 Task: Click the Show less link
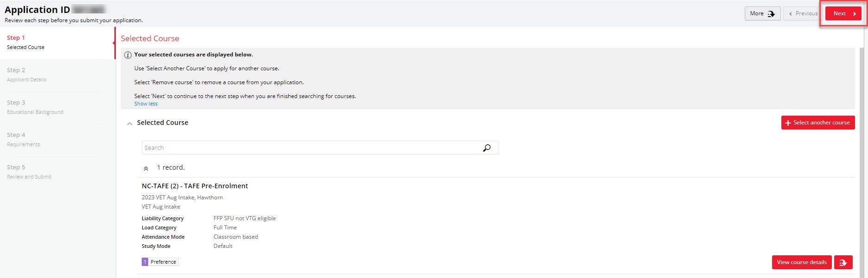tap(146, 104)
